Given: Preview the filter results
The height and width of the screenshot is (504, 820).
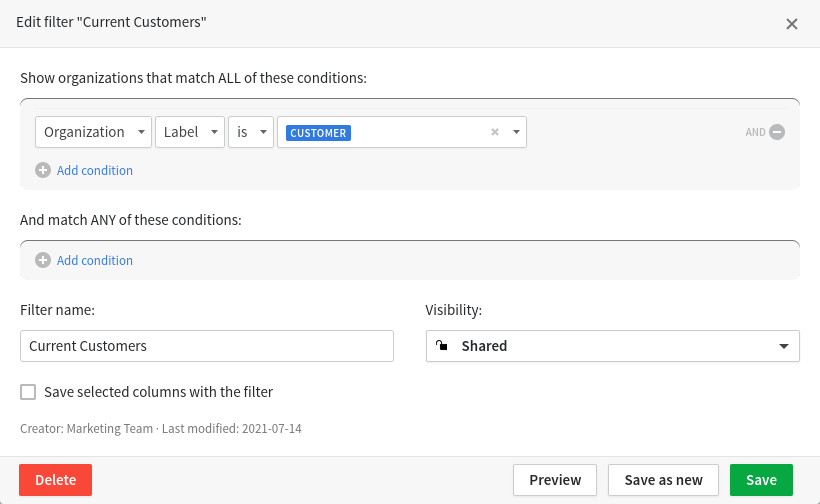Looking at the screenshot, I should [x=555, y=479].
